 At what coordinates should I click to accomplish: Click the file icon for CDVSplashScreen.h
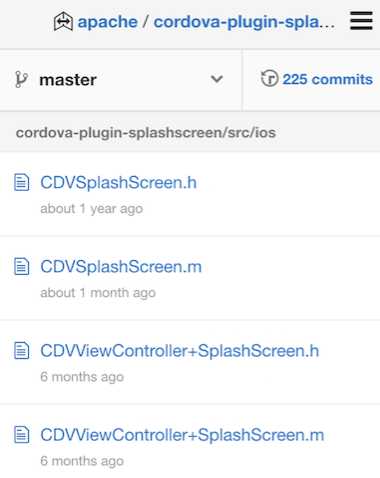tap(22, 182)
